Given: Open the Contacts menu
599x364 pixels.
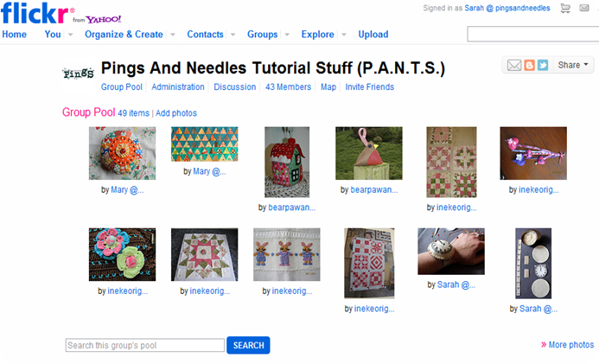Looking at the screenshot, I should 205,35.
